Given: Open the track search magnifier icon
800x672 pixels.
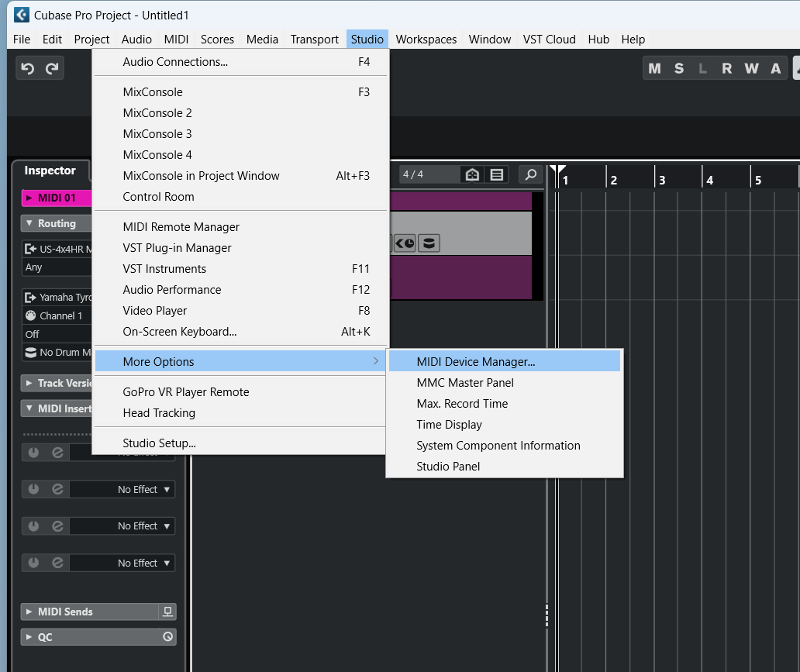Looking at the screenshot, I should click(530, 174).
